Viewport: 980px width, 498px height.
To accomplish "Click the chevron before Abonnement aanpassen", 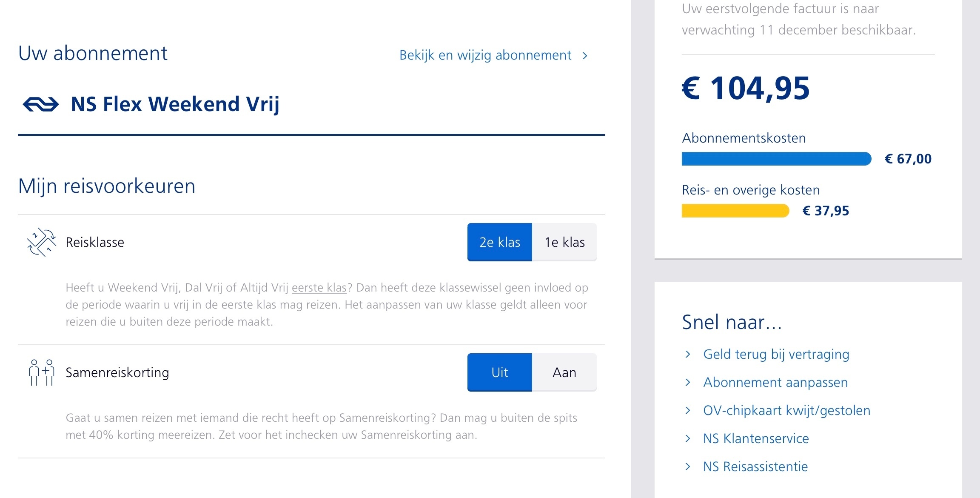I will [x=688, y=382].
